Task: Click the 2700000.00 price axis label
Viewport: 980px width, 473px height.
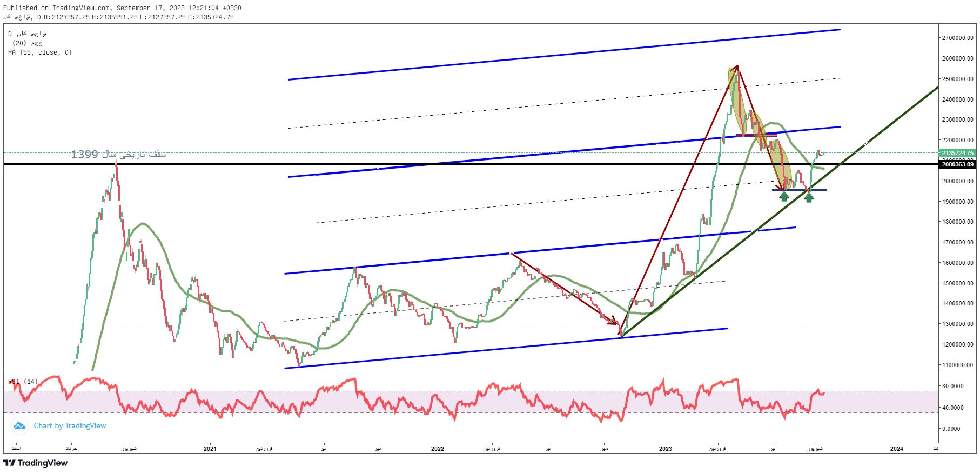Action: pos(957,38)
